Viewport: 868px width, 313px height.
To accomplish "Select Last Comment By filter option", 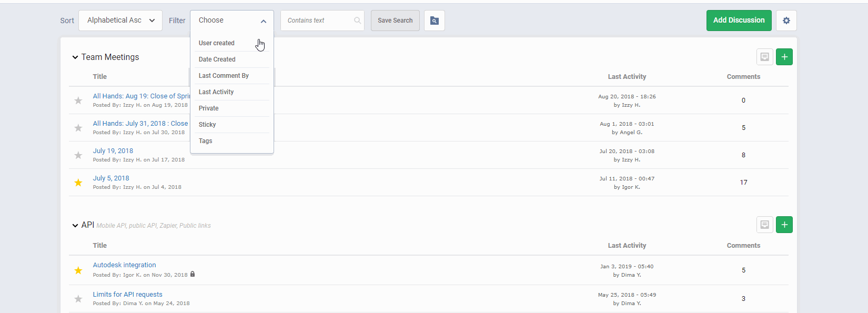I will 232,76.
